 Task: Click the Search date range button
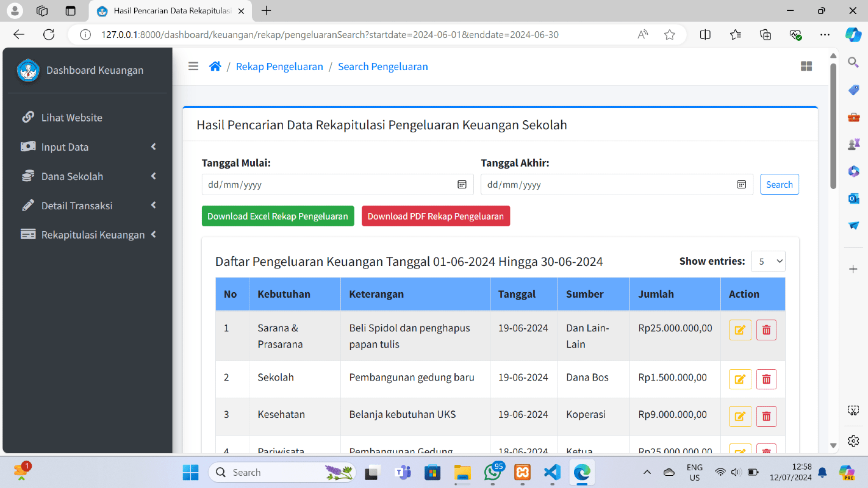779,184
